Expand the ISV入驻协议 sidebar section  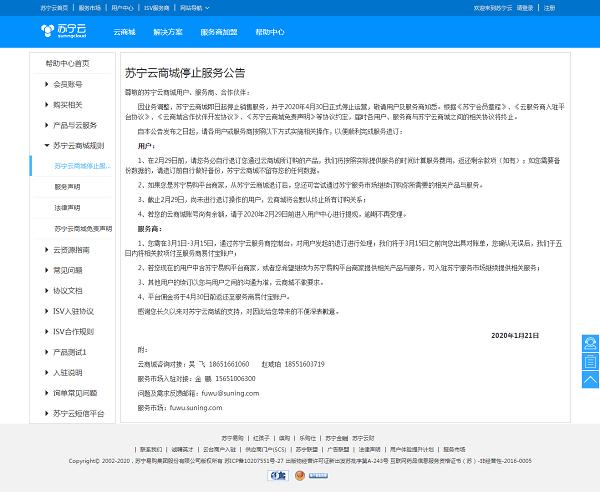(69, 311)
